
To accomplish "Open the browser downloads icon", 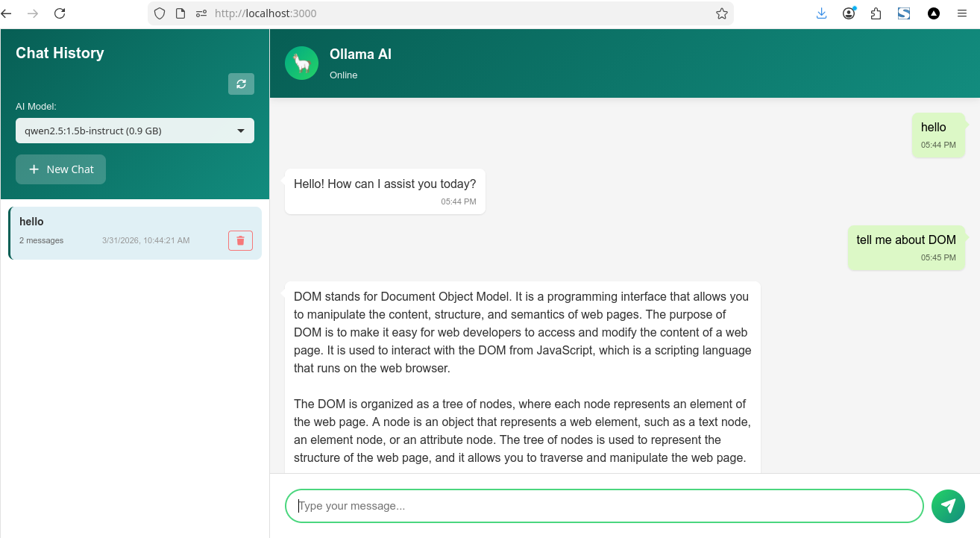I will tap(821, 13).
